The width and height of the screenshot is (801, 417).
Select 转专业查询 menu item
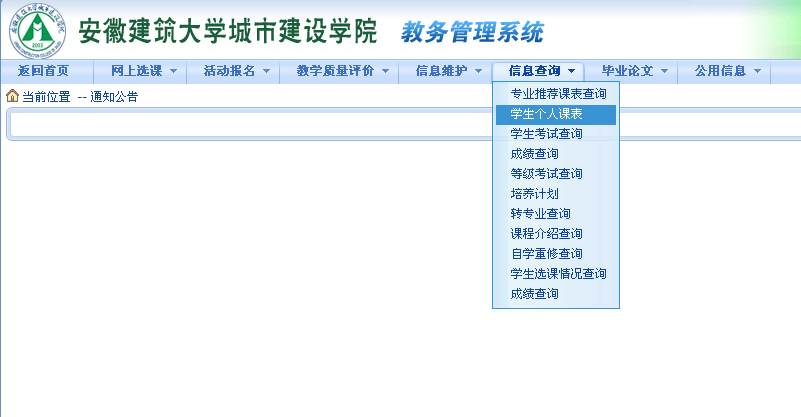point(540,214)
